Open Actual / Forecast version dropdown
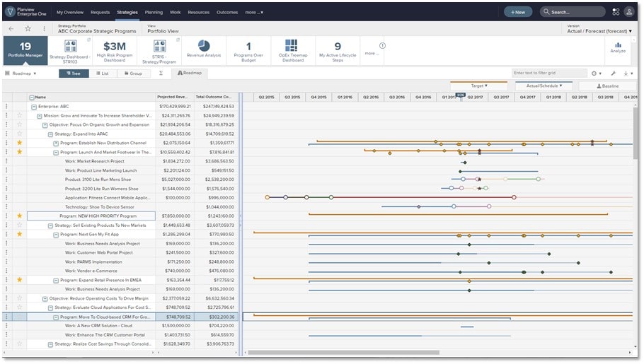This screenshot has width=644, height=364. point(599,31)
